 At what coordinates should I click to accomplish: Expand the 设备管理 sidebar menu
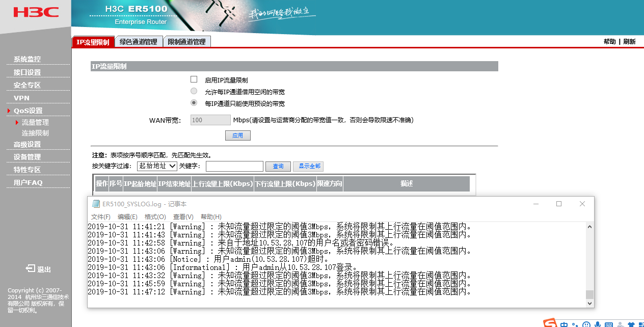point(27,157)
